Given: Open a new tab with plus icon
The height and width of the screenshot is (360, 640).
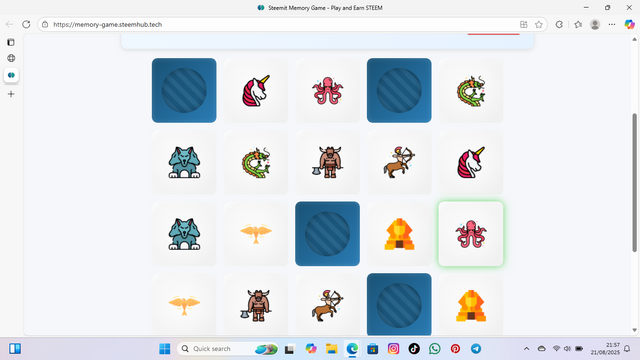Looking at the screenshot, I should [x=11, y=94].
